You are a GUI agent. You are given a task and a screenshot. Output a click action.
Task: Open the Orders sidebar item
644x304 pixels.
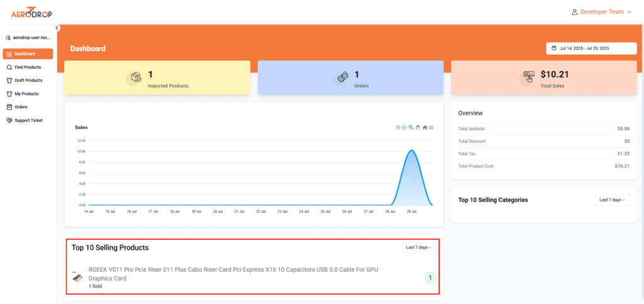click(21, 106)
